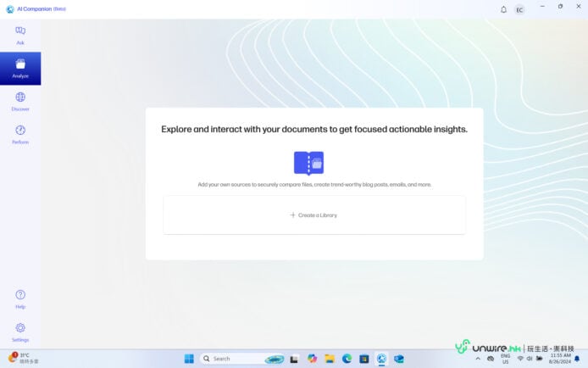
Task: Open Microsoft Store from the taskbar
Action: coord(363,359)
